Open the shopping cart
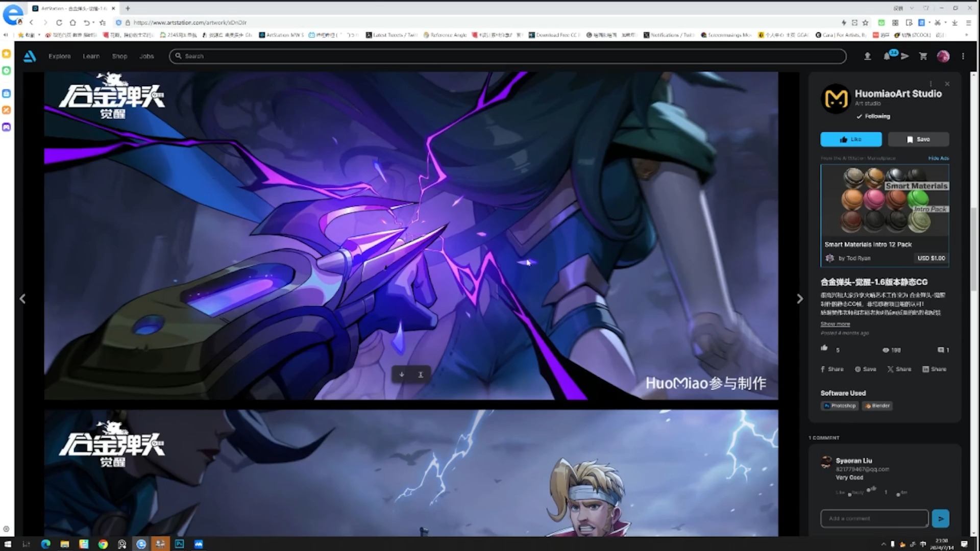This screenshot has height=551, width=980. (x=923, y=56)
